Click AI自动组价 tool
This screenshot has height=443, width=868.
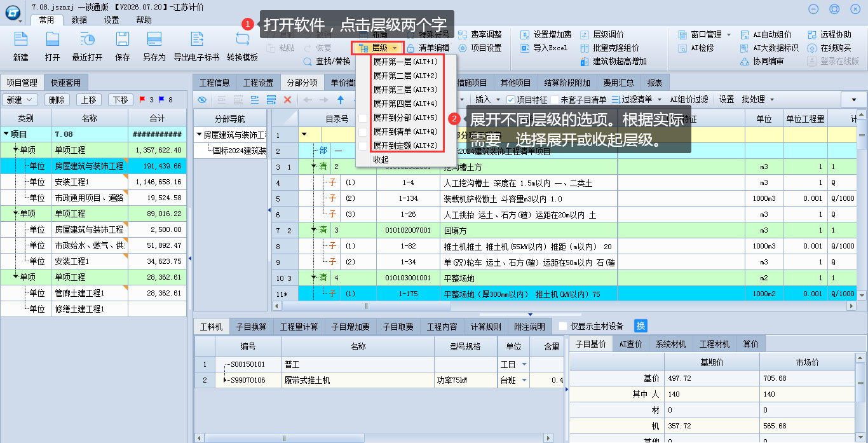766,34
